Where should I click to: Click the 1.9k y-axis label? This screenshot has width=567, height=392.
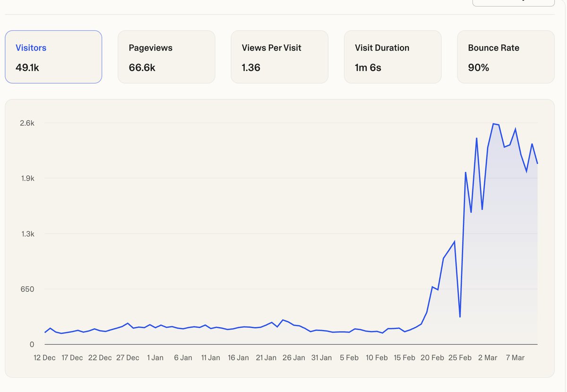coord(27,179)
